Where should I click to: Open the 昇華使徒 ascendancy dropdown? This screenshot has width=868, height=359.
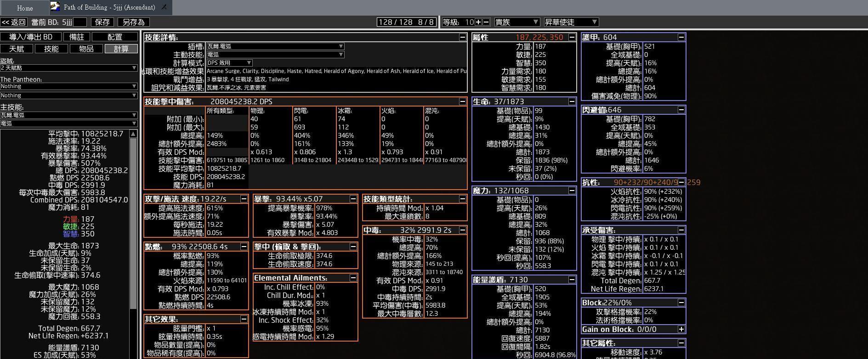click(x=571, y=22)
